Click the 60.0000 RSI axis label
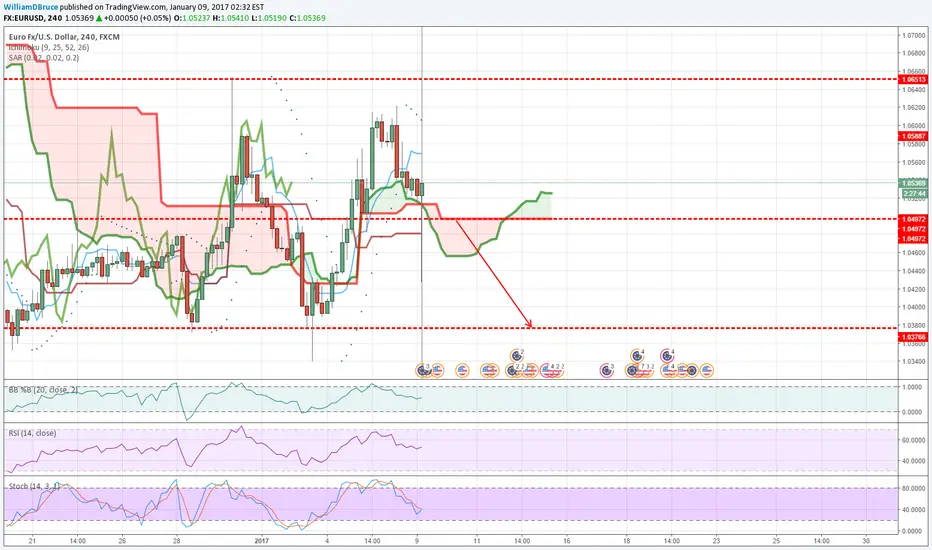Viewport: 932px width, 550px height. pos(913,441)
